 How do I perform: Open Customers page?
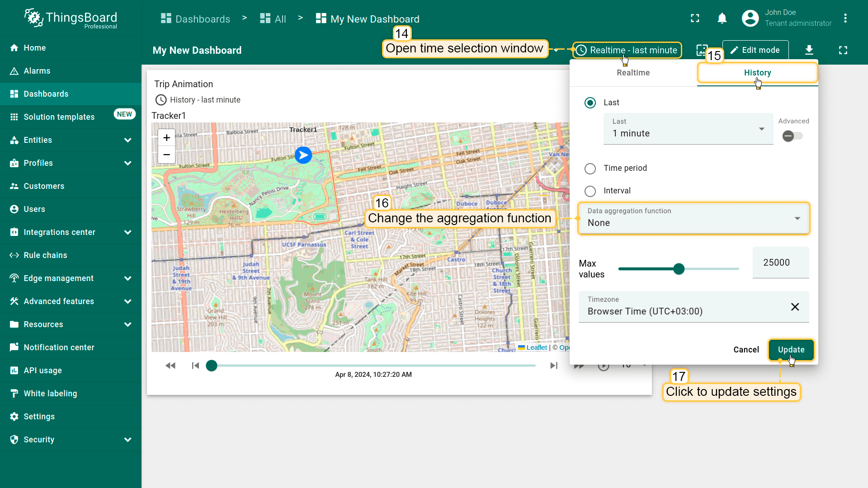71,186
